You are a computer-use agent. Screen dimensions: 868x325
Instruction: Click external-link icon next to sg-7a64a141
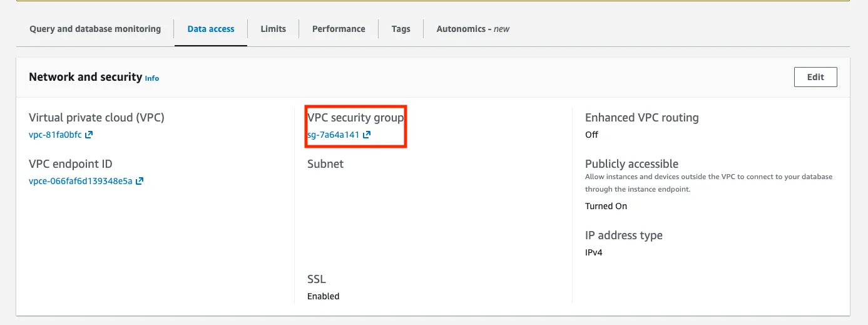click(x=367, y=135)
